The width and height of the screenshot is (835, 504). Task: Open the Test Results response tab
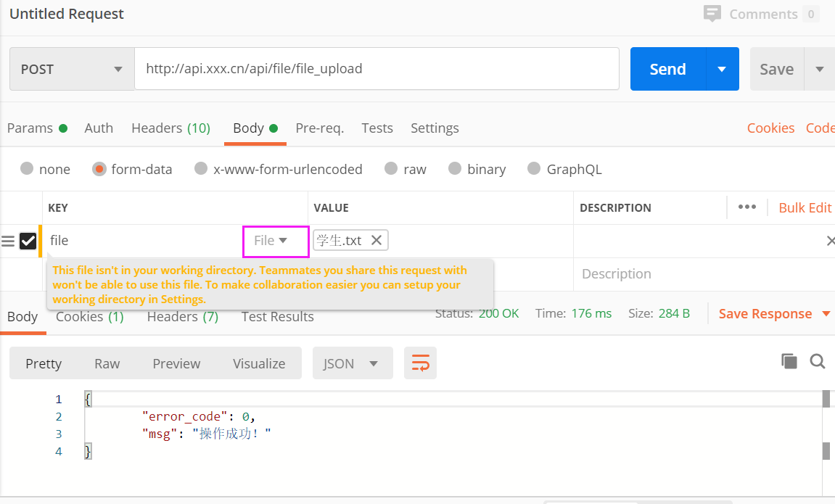(277, 317)
